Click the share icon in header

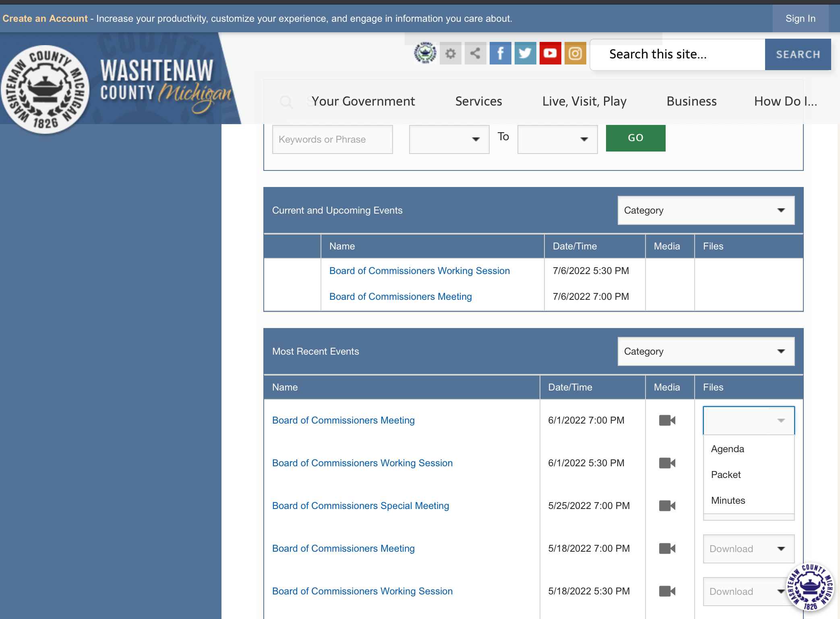pos(475,53)
